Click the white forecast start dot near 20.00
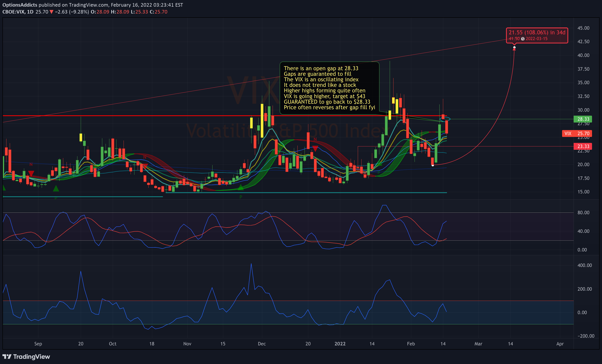This screenshot has height=364, width=602. (433, 165)
